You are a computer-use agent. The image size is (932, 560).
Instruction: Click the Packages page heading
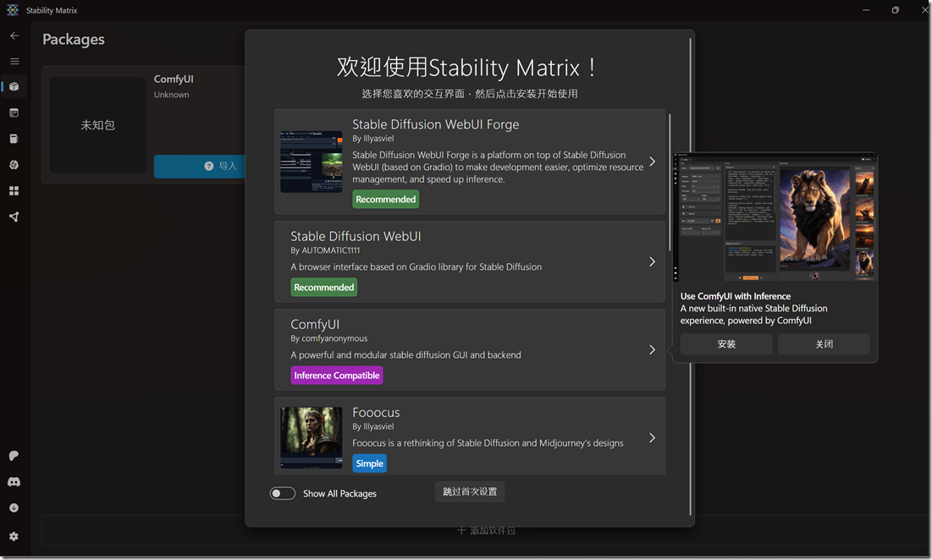click(x=74, y=39)
